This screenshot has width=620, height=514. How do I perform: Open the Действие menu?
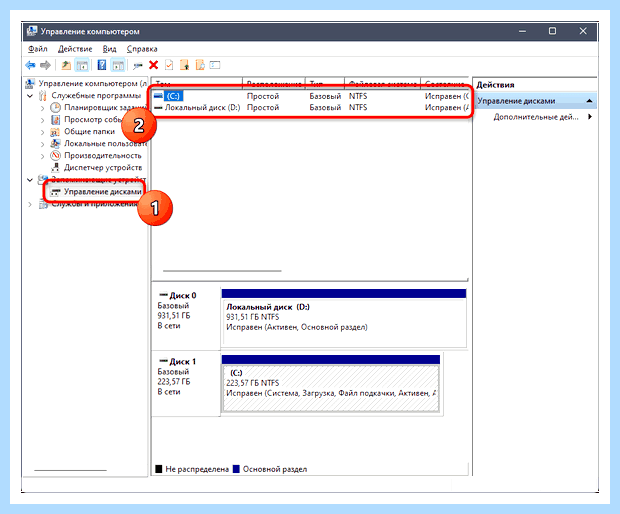click(75, 49)
